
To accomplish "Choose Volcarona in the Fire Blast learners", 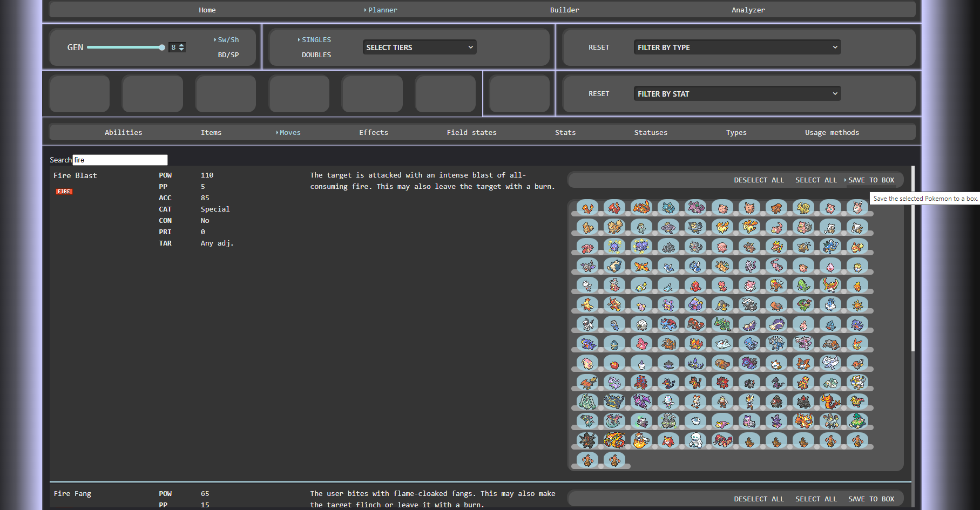I will [x=803, y=363].
